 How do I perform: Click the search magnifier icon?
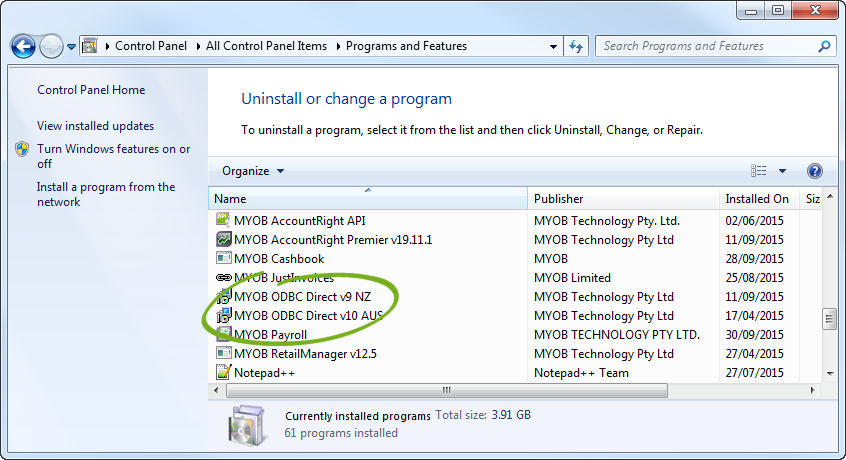tap(824, 46)
